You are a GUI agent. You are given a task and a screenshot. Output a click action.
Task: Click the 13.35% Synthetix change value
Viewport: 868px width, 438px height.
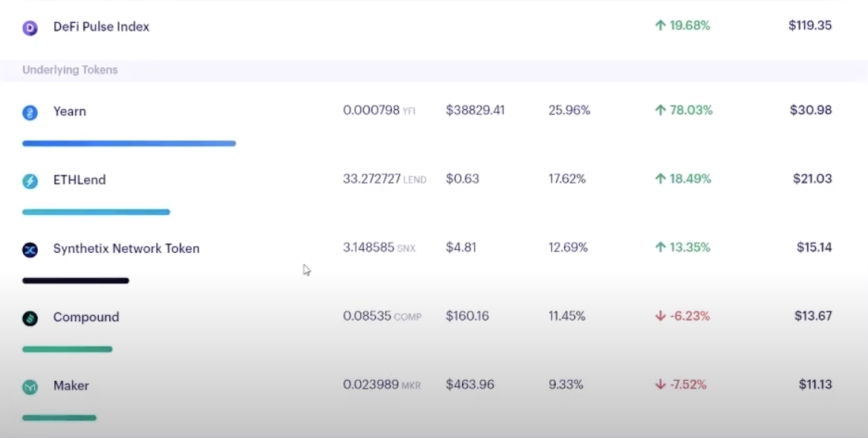coord(690,248)
